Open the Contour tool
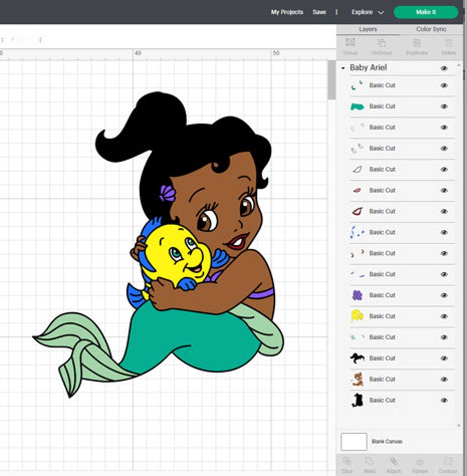467x476 pixels. [x=446, y=465]
